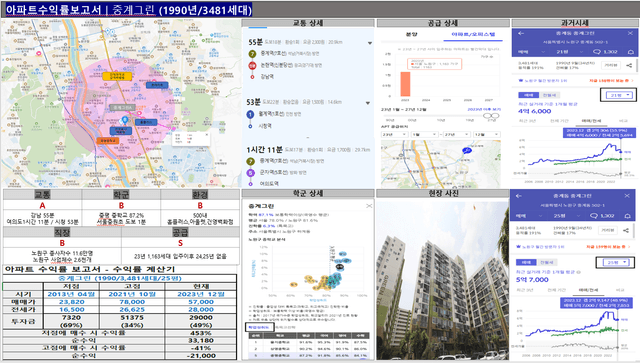640x363 pixels.
Task: Open the end year 27년 dropdown
Action: point(456,134)
